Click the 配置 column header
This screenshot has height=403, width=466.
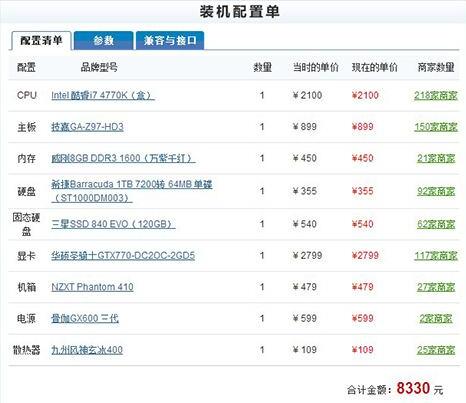pos(26,67)
